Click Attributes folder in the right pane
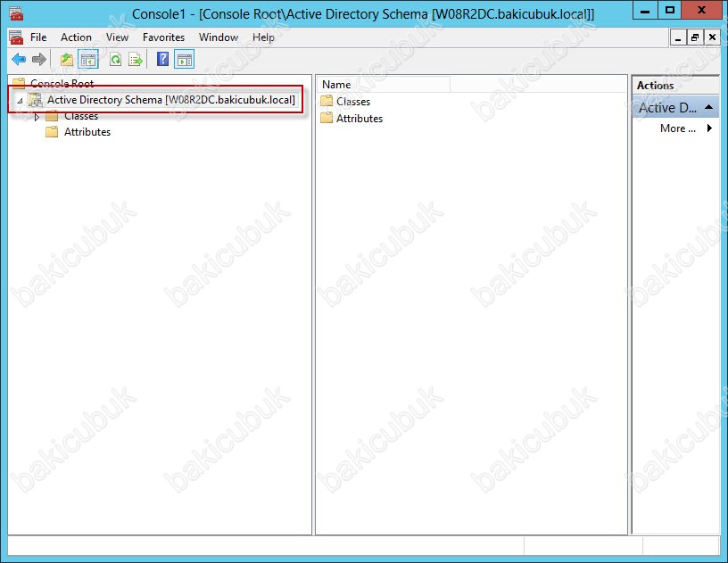 click(x=359, y=119)
